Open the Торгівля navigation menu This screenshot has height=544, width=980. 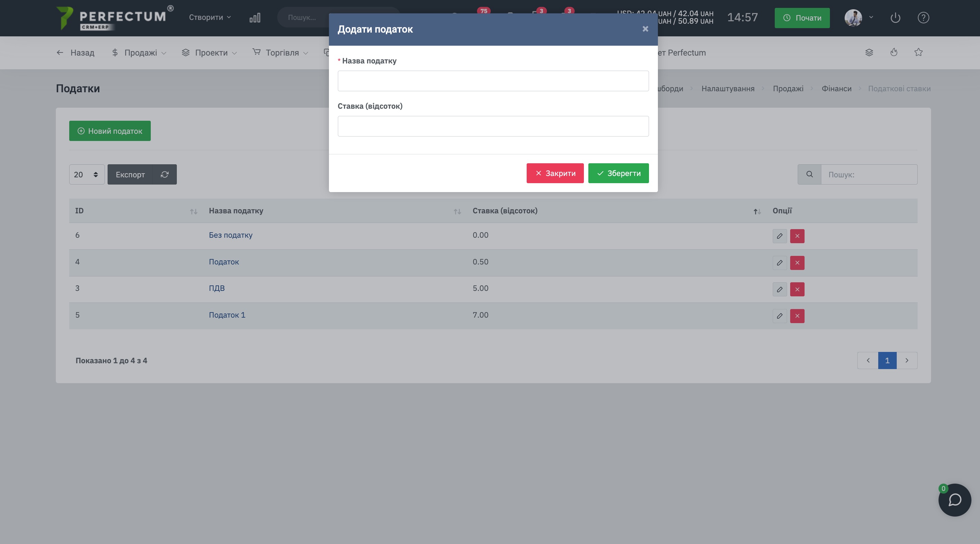(280, 52)
